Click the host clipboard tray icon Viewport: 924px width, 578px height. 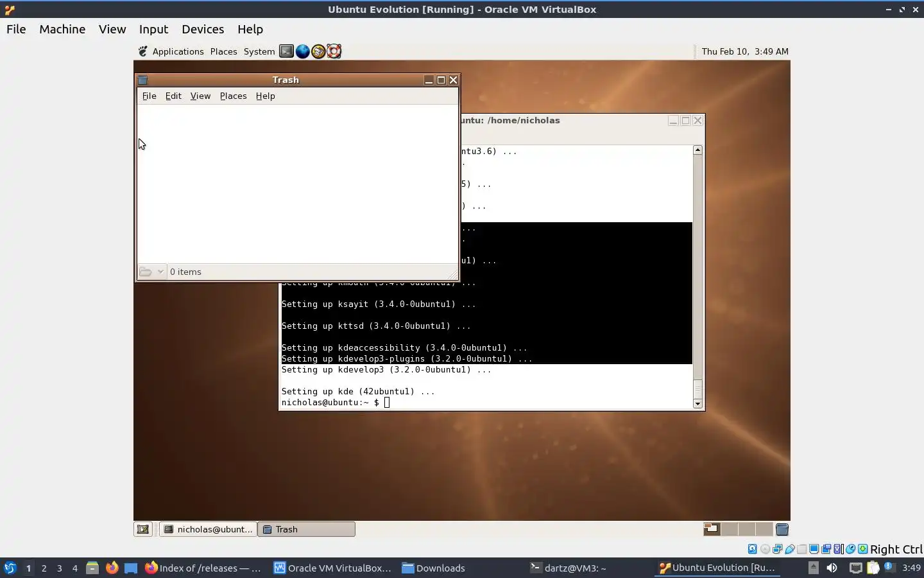(873, 568)
